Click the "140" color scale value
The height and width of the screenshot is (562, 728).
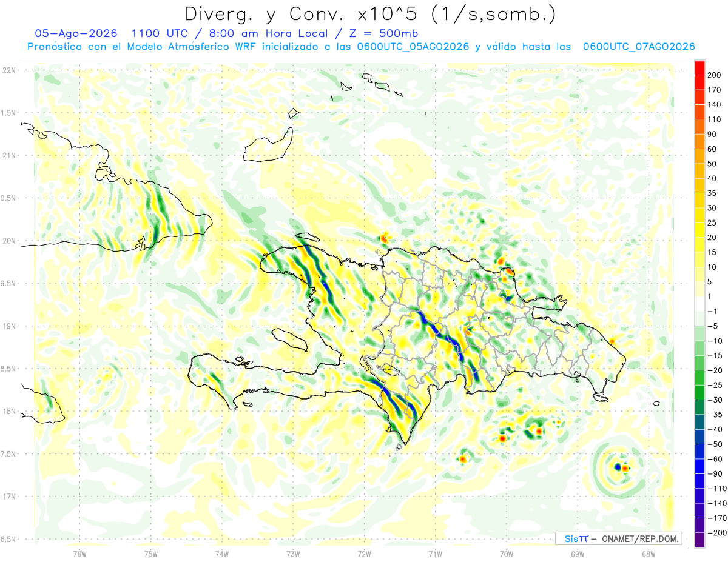[x=715, y=105]
